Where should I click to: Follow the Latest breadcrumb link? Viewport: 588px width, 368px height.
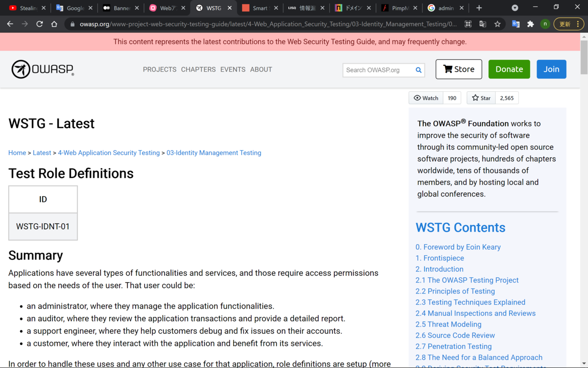click(x=42, y=153)
